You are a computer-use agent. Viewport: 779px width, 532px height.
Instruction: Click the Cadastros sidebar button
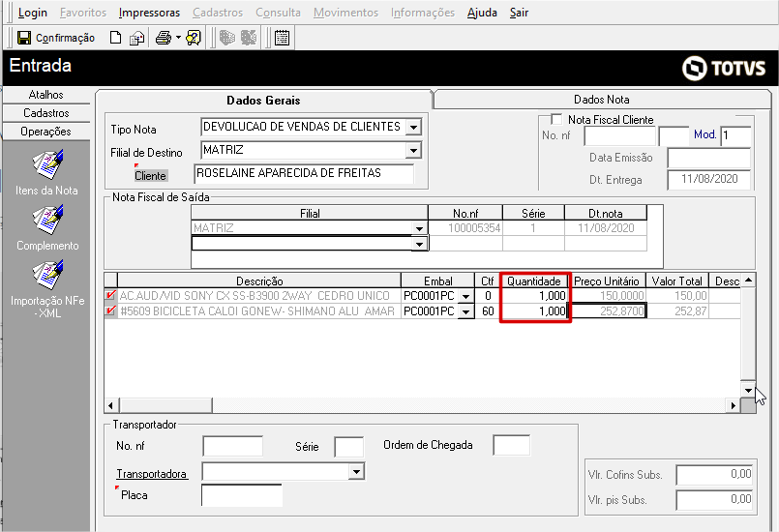pyautogui.click(x=46, y=113)
